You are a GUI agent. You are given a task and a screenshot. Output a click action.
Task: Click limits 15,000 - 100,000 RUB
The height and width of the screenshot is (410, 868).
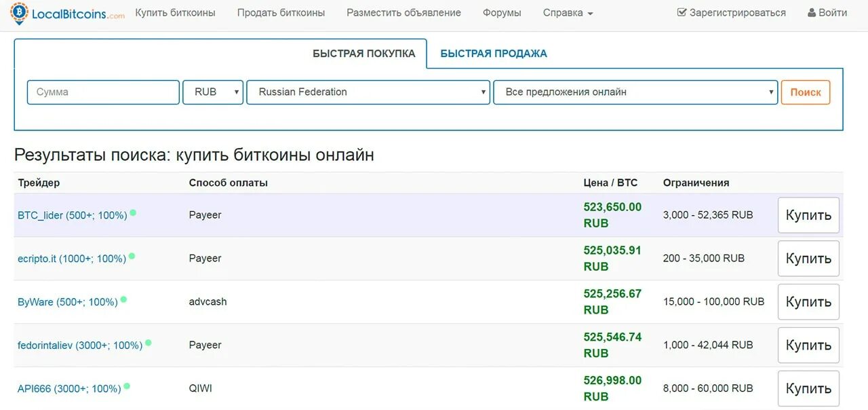[x=713, y=302]
